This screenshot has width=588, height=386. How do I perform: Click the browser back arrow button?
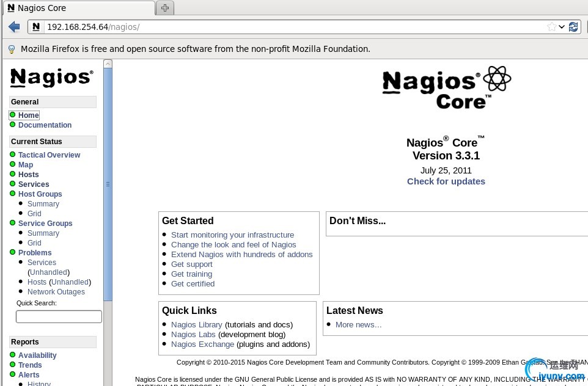click(14, 27)
